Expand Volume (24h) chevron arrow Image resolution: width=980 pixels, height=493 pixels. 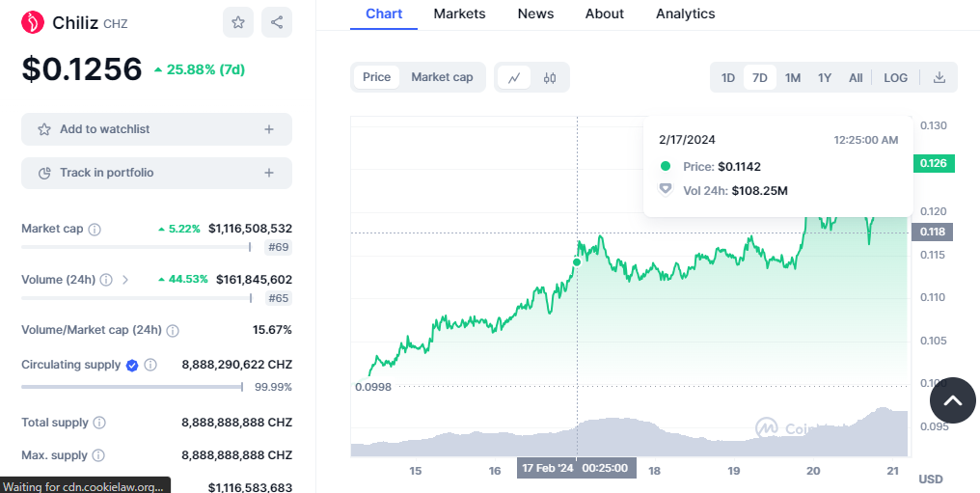tap(125, 280)
